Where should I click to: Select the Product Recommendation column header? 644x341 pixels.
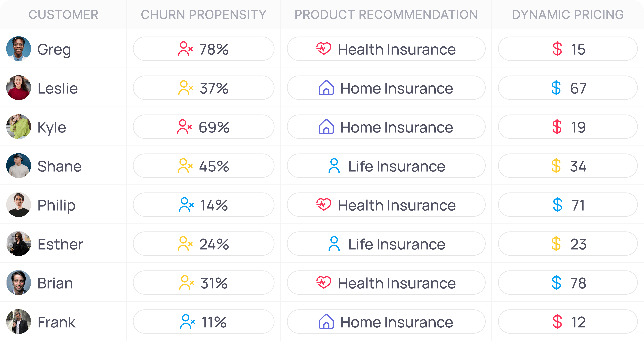point(386,14)
